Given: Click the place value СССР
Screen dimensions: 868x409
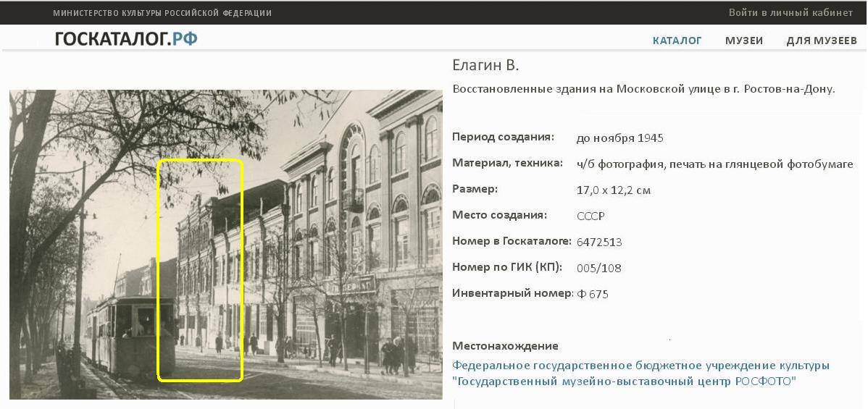Looking at the screenshot, I should click(592, 216).
